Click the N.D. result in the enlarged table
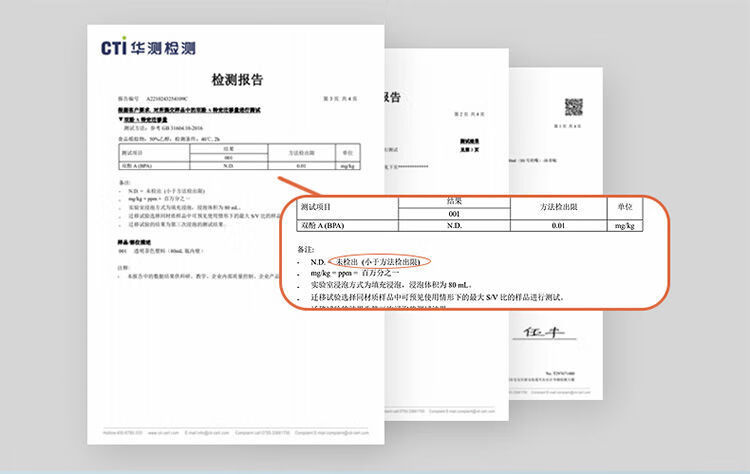 coord(454,225)
